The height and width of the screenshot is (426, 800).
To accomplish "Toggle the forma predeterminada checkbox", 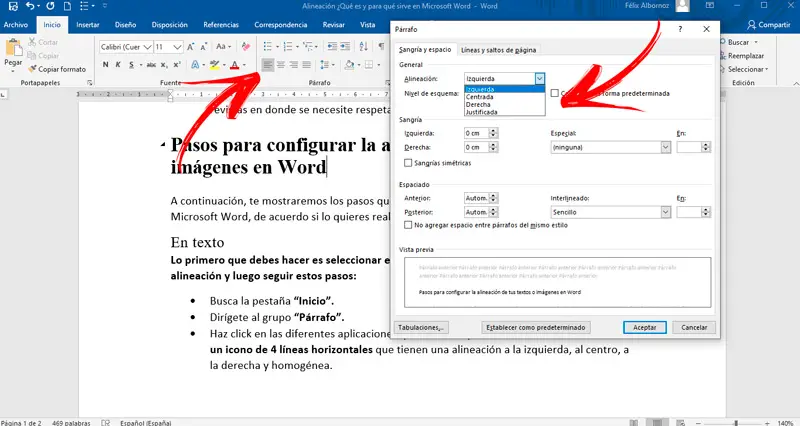I will point(555,93).
